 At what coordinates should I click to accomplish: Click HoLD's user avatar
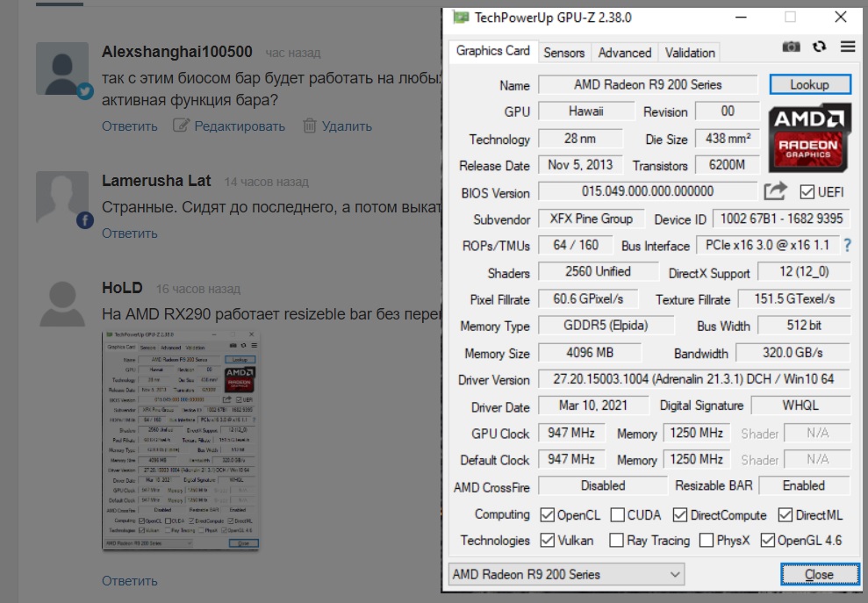(x=62, y=304)
